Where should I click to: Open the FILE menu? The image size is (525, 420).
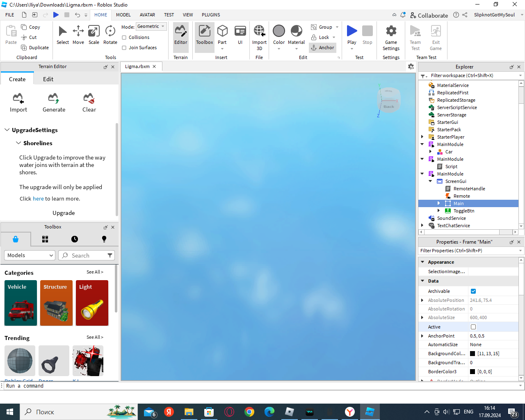pos(10,15)
